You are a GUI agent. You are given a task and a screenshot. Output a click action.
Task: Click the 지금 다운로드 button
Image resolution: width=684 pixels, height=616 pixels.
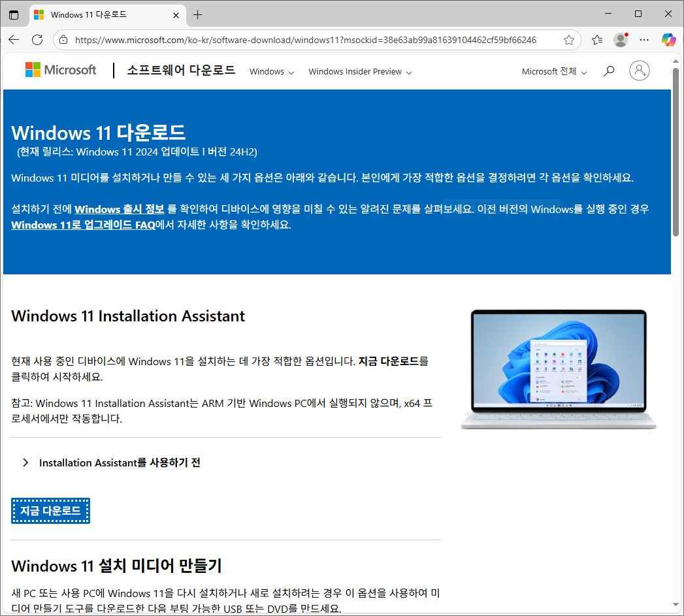click(50, 511)
